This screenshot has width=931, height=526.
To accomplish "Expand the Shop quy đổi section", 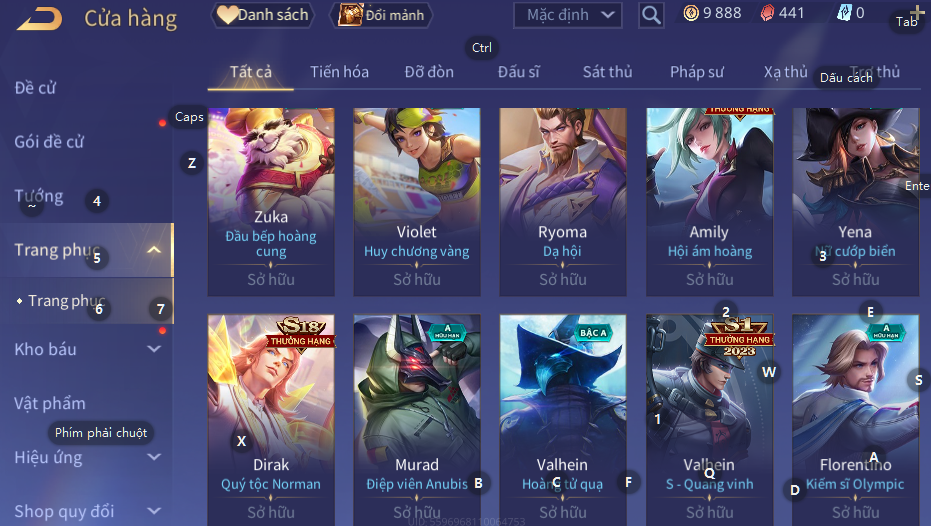I will pyautogui.click(x=154, y=511).
